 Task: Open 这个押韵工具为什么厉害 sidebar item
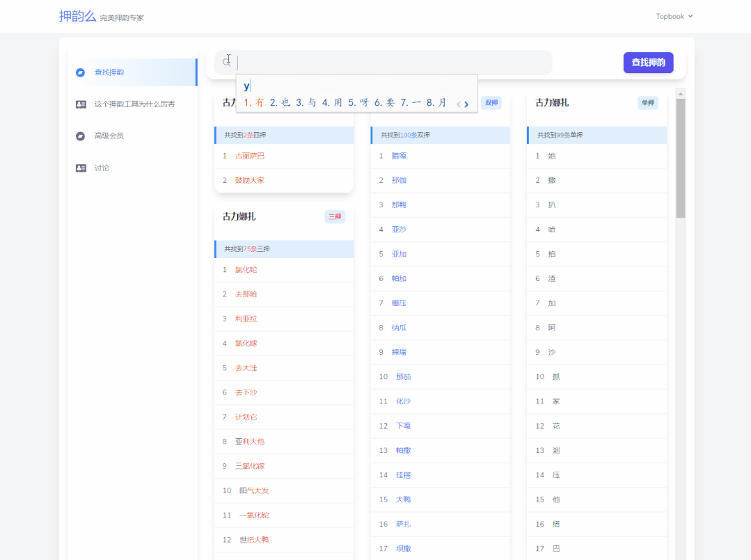[133, 104]
